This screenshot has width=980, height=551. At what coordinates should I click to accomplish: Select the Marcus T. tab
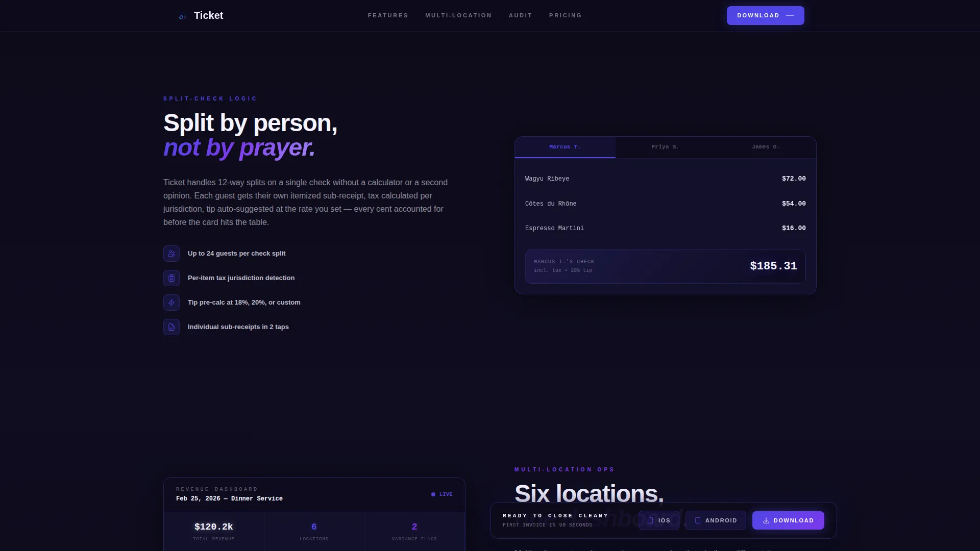coord(565,147)
